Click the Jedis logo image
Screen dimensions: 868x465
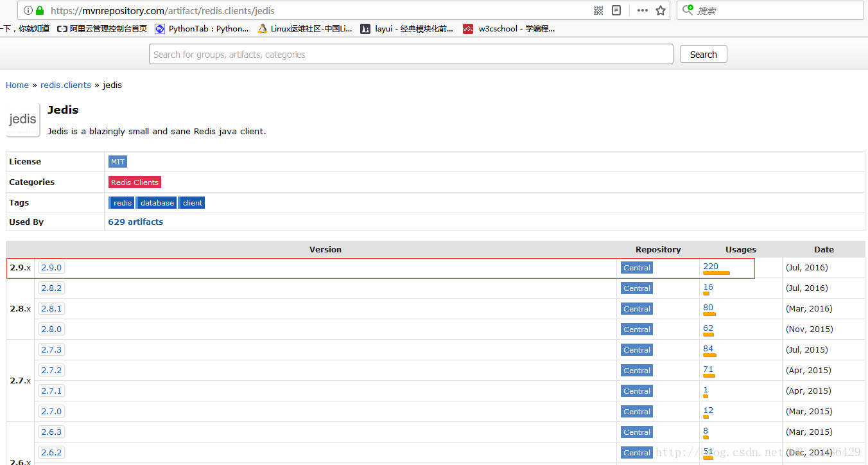click(x=23, y=119)
